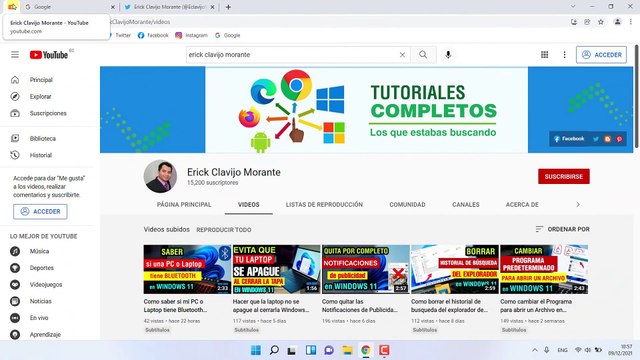The image size is (640, 360).
Task: Click Pinterest icon on channel banner
Action: click(620, 139)
